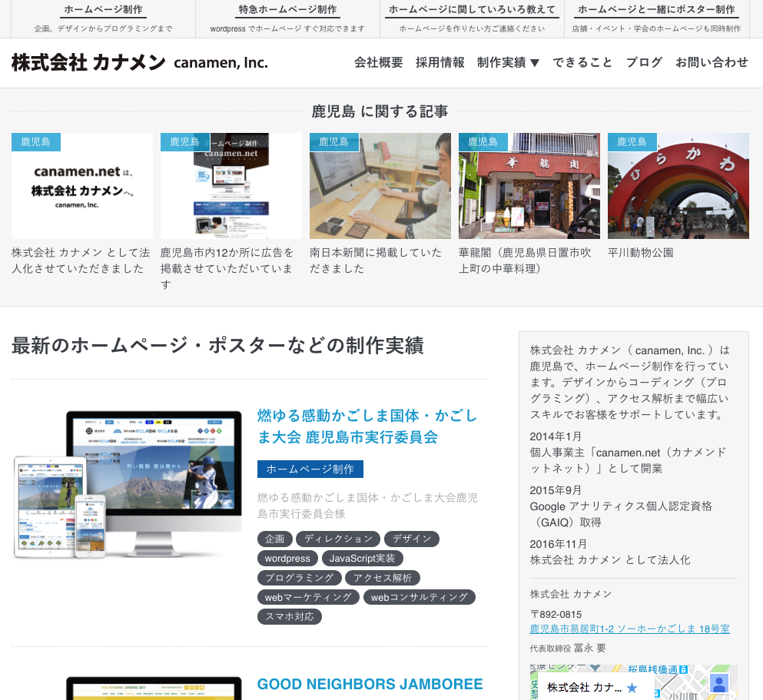Click 鹿児島 tag on 華龍閣 article
The height and width of the screenshot is (700, 763).
pos(483,142)
